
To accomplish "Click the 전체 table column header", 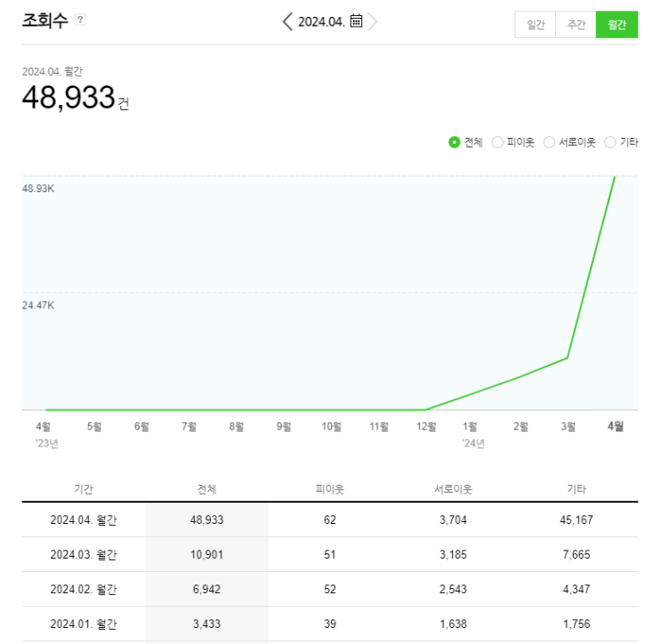I will pyautogui.click(x=206, y=489).
